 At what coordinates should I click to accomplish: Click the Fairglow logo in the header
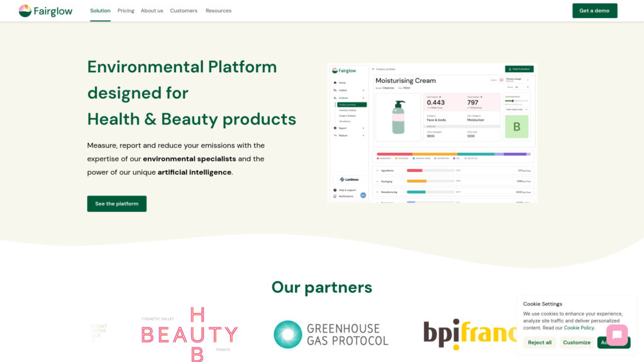(45, 11)
